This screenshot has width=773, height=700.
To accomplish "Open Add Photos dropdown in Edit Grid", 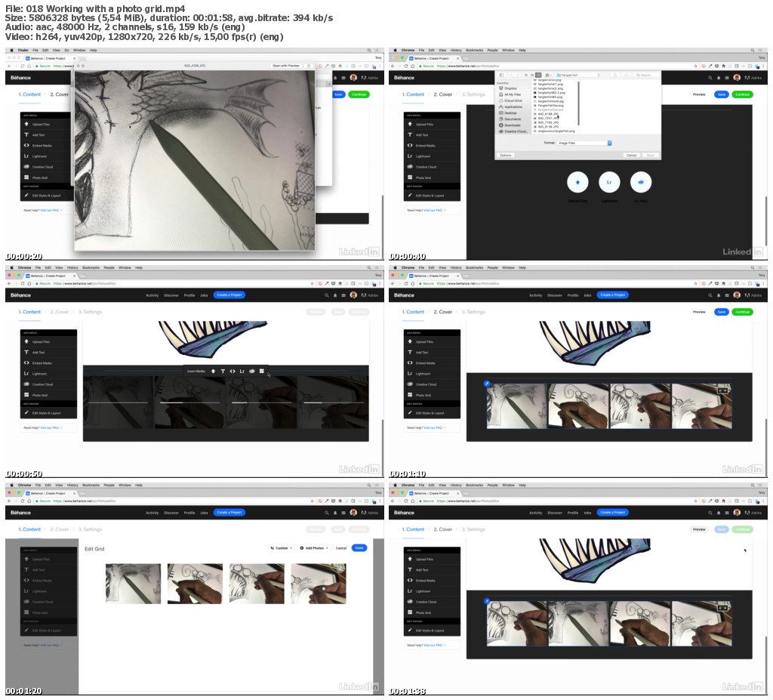I will [x=314, y=548].
